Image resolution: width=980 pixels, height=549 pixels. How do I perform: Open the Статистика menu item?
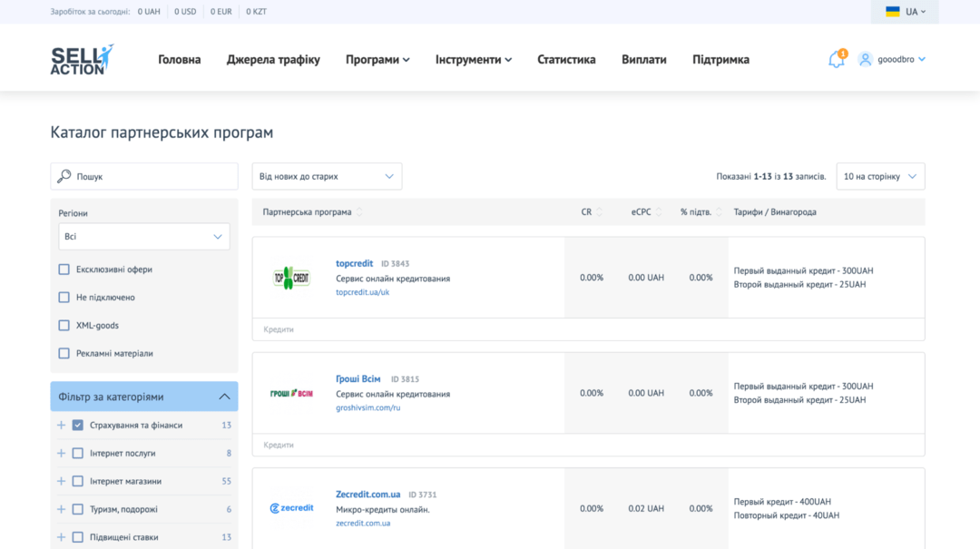click(565, 59)
